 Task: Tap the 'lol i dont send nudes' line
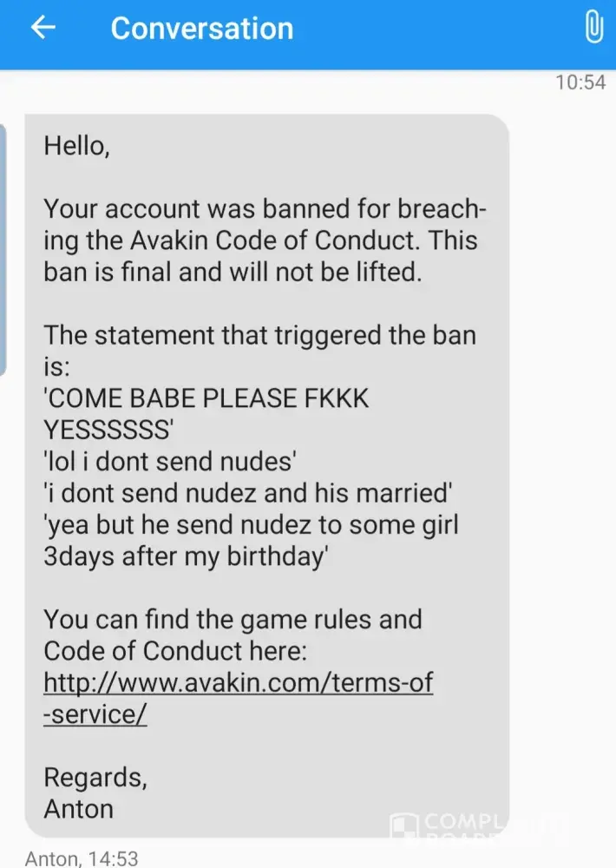click(170, 462)
